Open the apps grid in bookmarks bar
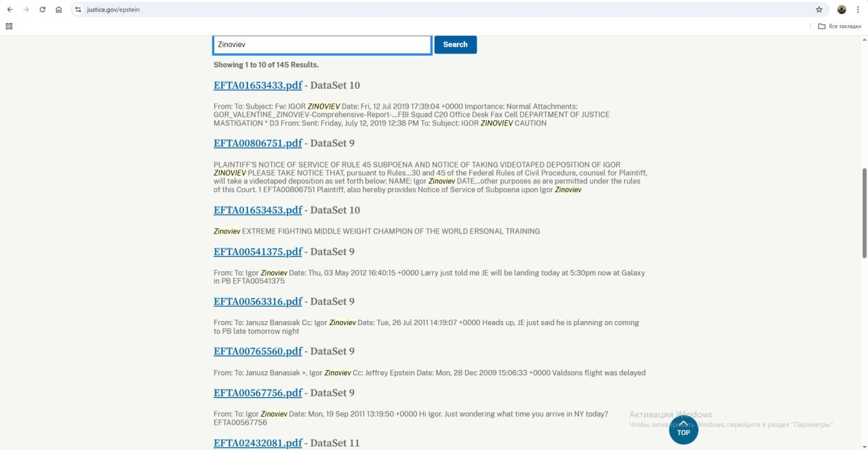Screen dimensions: 868x450 tap(9, 26)
